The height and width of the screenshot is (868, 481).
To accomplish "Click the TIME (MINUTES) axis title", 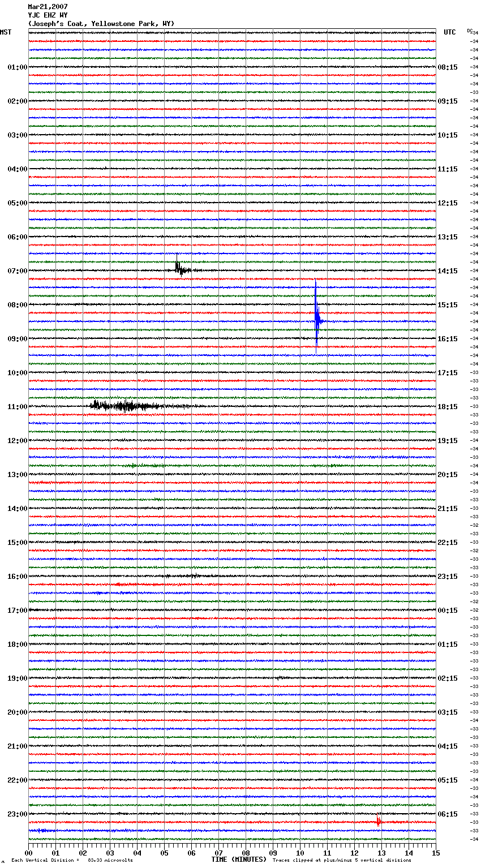I will [x=239, y=860].
